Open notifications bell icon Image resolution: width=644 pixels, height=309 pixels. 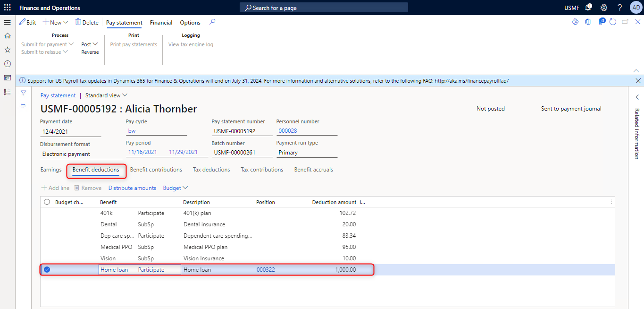tap(588, 8)
